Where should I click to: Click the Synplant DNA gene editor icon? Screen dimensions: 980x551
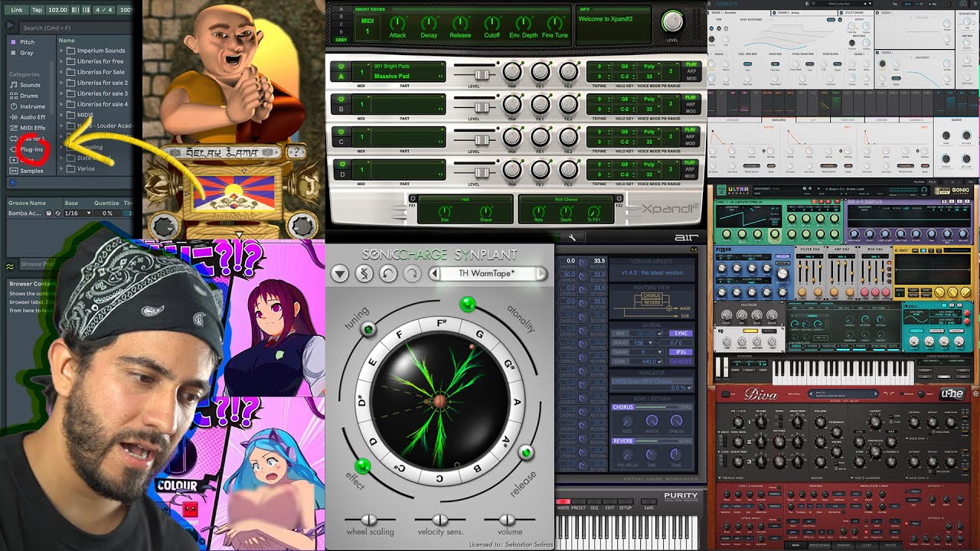[x=364, y=273]
